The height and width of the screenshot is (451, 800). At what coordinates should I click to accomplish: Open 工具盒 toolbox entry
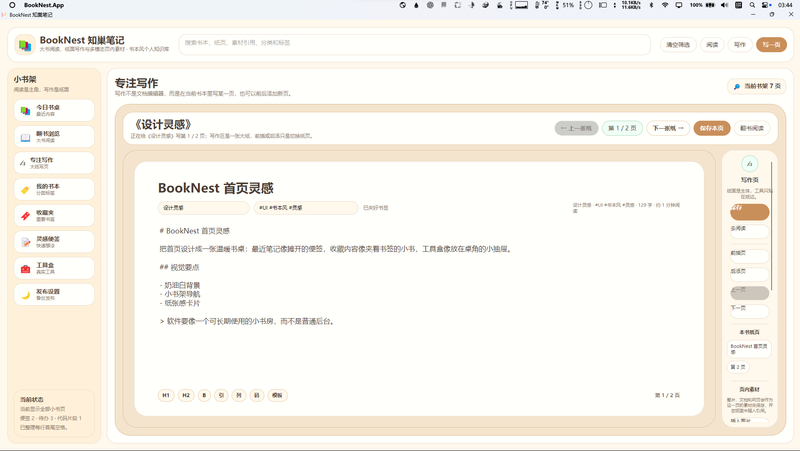click(x=54, y=268)
